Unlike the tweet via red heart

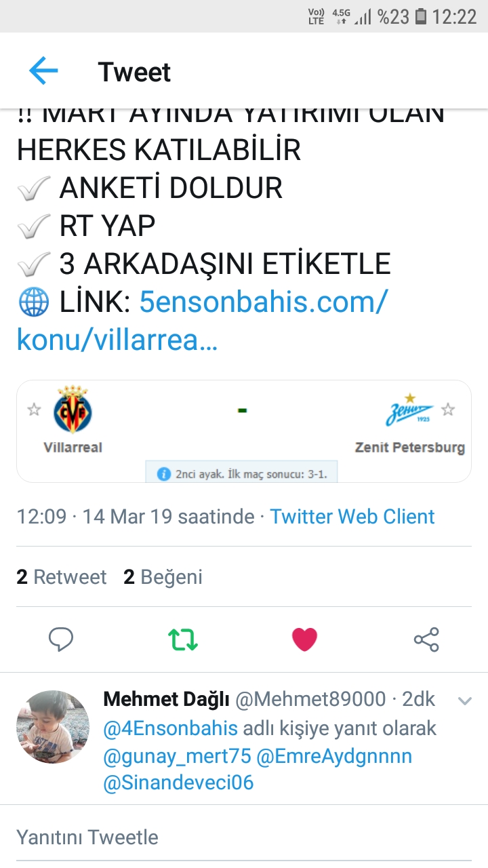(304, 639)
